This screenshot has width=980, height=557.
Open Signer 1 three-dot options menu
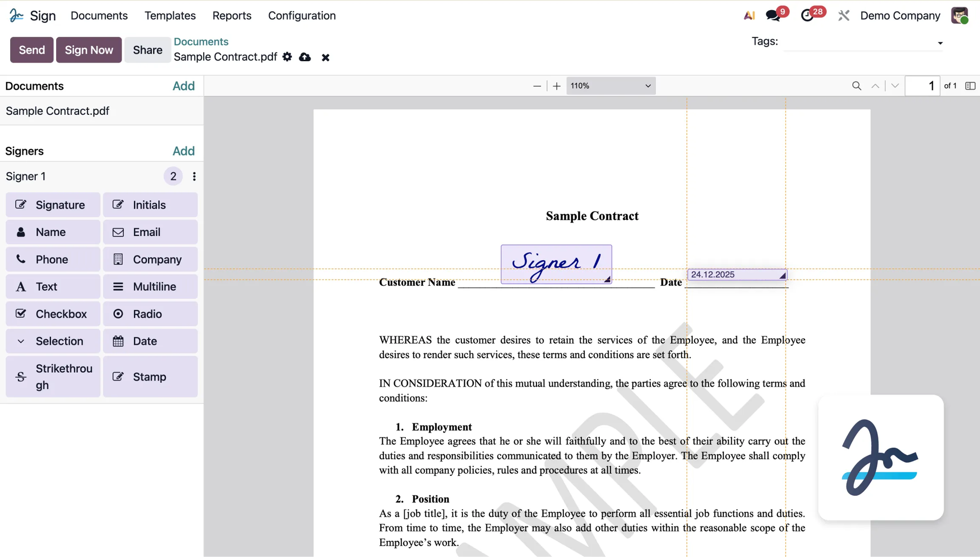tap(194, 176)
